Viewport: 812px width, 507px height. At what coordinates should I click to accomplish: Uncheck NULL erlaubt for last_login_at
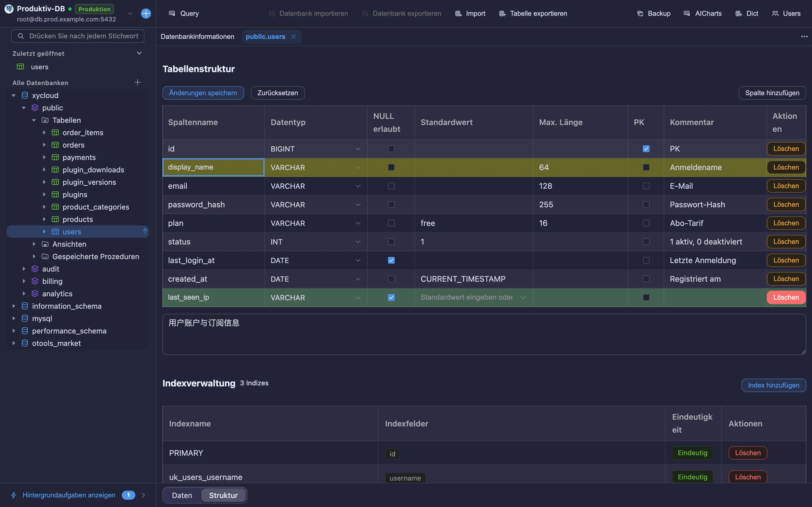click(x=391, y=260)
